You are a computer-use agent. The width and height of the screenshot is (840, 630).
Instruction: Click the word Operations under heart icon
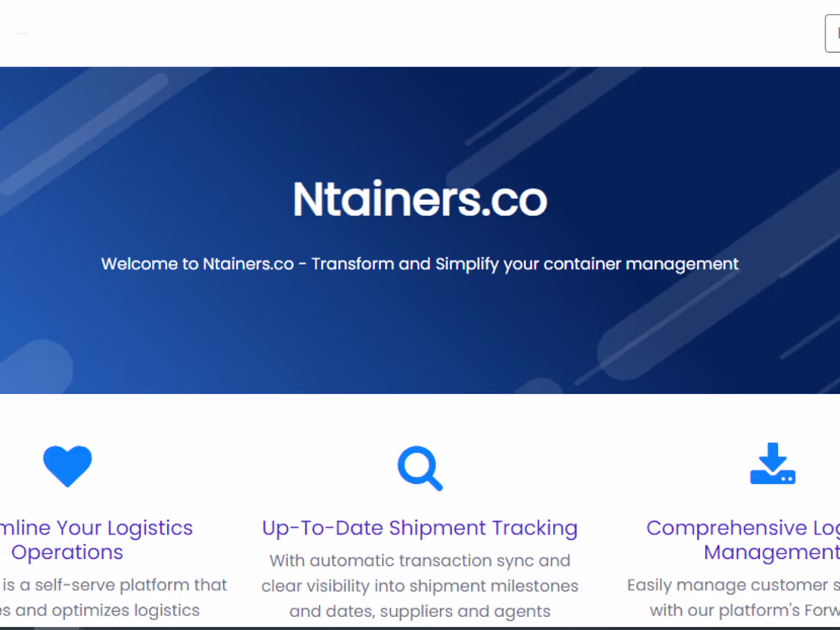(x=67, y=552)
